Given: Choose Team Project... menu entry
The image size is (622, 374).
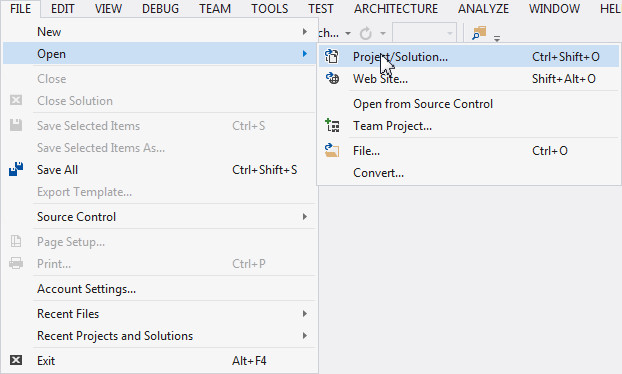Looking at the screenshot, I should coord(469,126).
